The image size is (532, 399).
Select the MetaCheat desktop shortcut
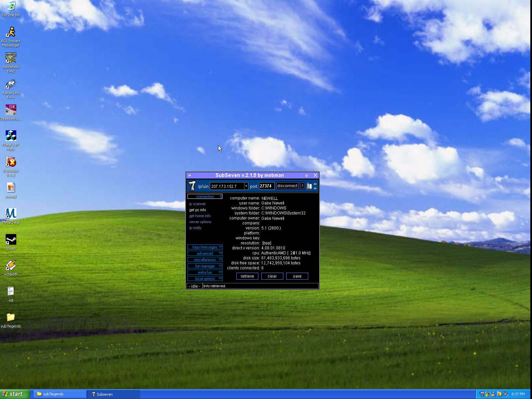click(11, 216)
